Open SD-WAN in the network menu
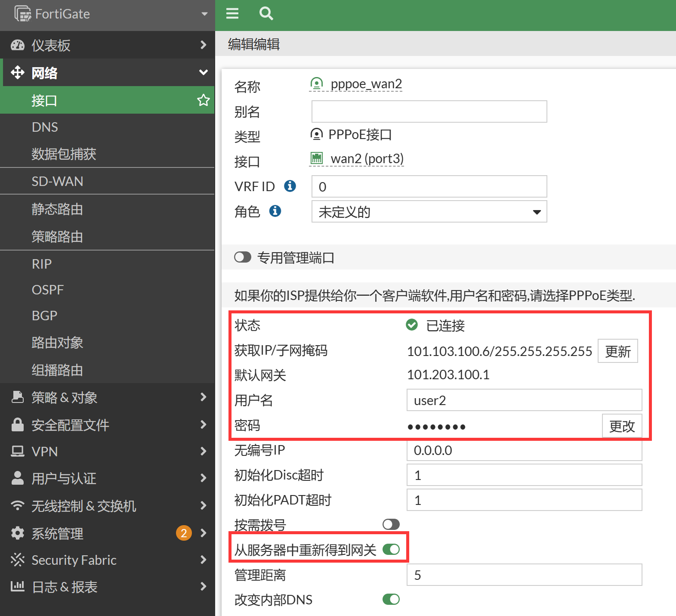Viewport: 676px width, 616px height. pos(57,181)
